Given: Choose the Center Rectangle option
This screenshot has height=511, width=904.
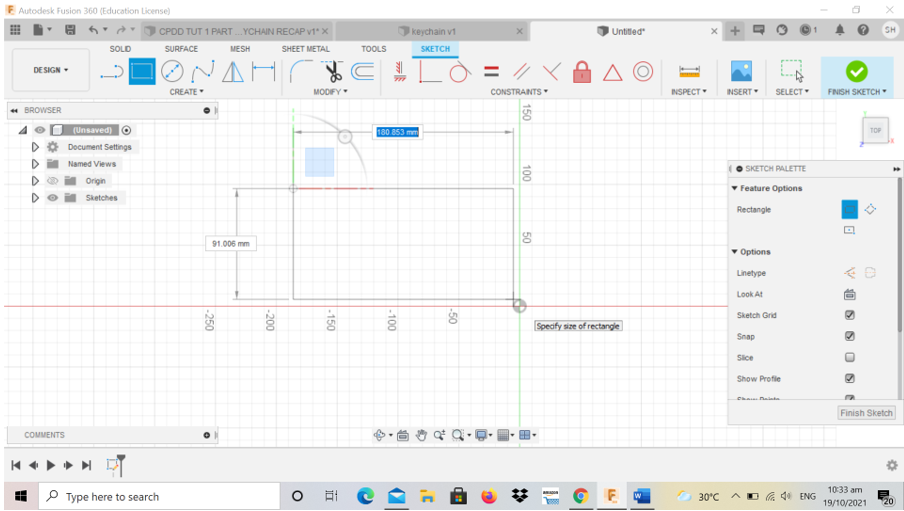Looking at the screenshot, I should coord(849,230).
